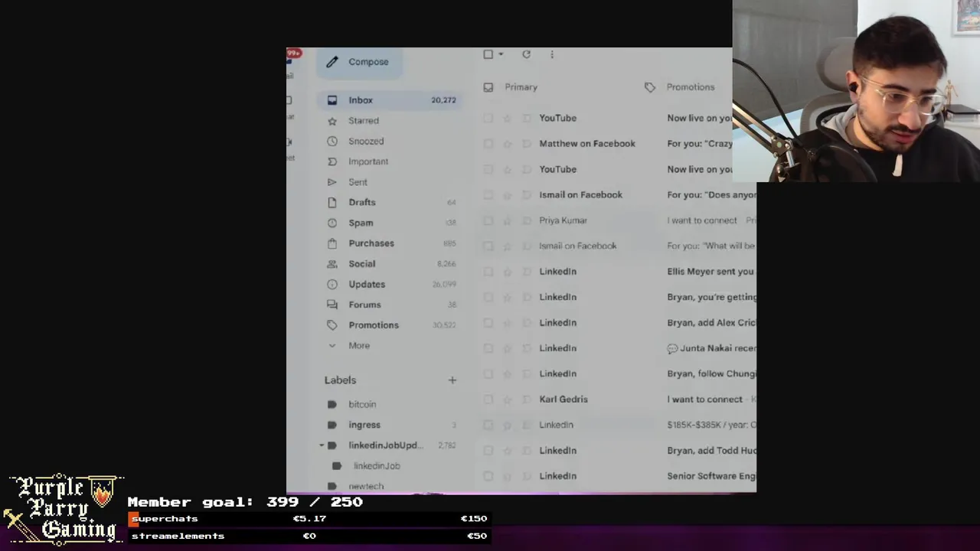Select checkbox for Matthew on Facebook email

point(488,144)
